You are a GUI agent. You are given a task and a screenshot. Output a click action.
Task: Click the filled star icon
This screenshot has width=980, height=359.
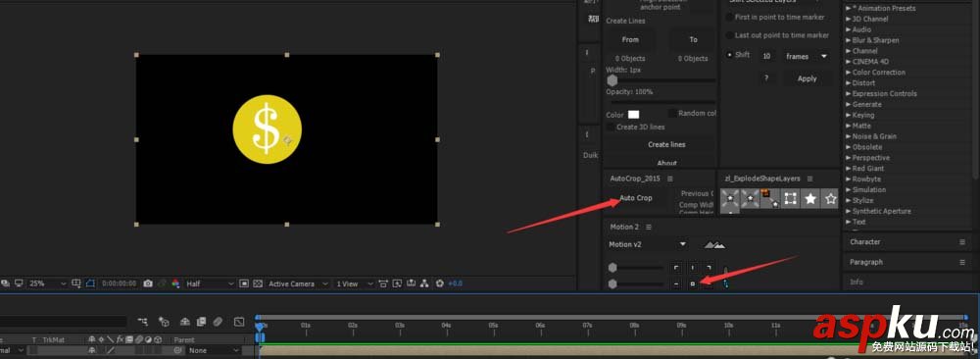tap(810, 199)
